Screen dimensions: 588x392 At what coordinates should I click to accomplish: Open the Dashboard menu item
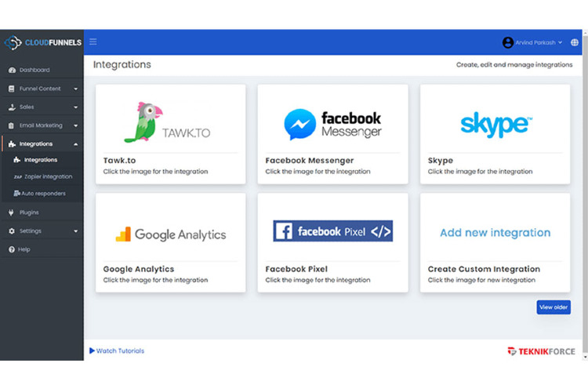pos(42,70)
